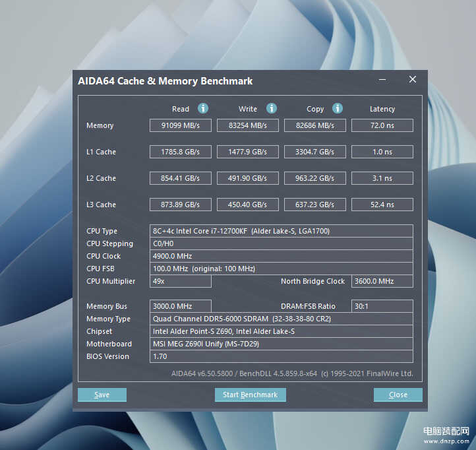Start the benchmark
476x450 pixels.
coord(250,395)
